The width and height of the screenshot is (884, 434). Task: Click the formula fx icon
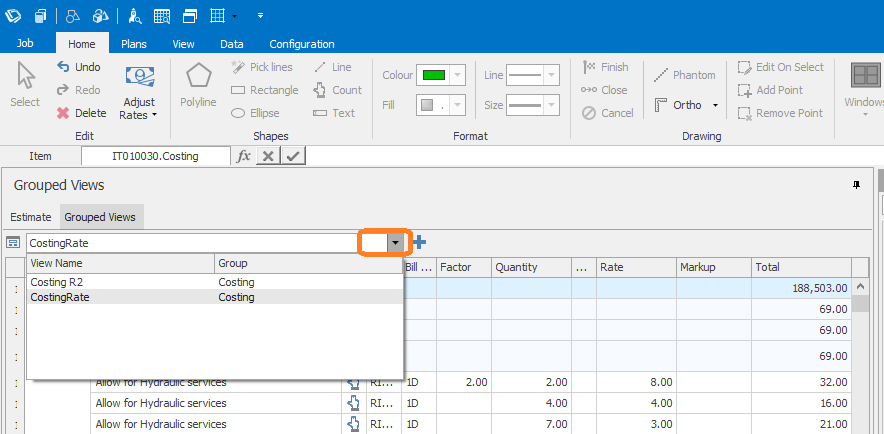pyautogui.click(x=243, y=156)
